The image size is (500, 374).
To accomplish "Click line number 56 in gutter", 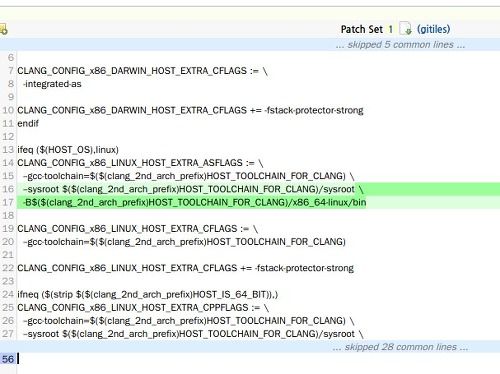I will tap(8, 359).
